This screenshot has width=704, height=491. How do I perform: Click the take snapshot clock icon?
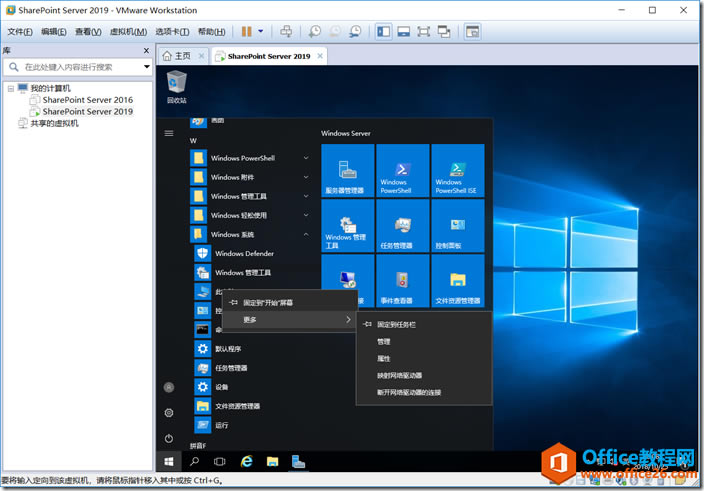(x=314, y=31)
